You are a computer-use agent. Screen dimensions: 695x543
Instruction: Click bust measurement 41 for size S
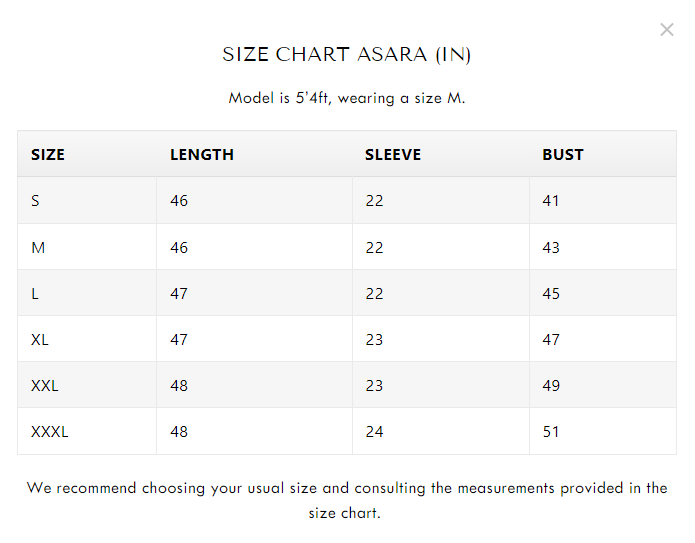[551, 201]
